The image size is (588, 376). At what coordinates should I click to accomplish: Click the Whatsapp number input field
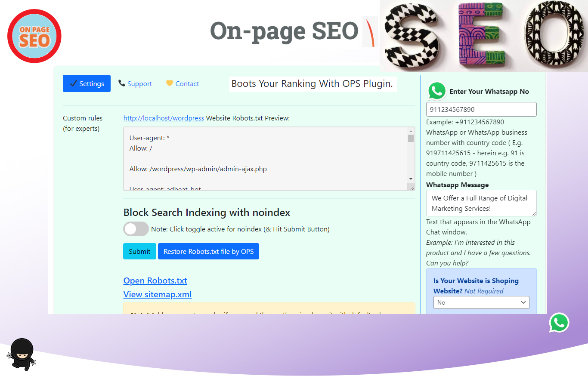pyautogui.click(x=481, y=109)
